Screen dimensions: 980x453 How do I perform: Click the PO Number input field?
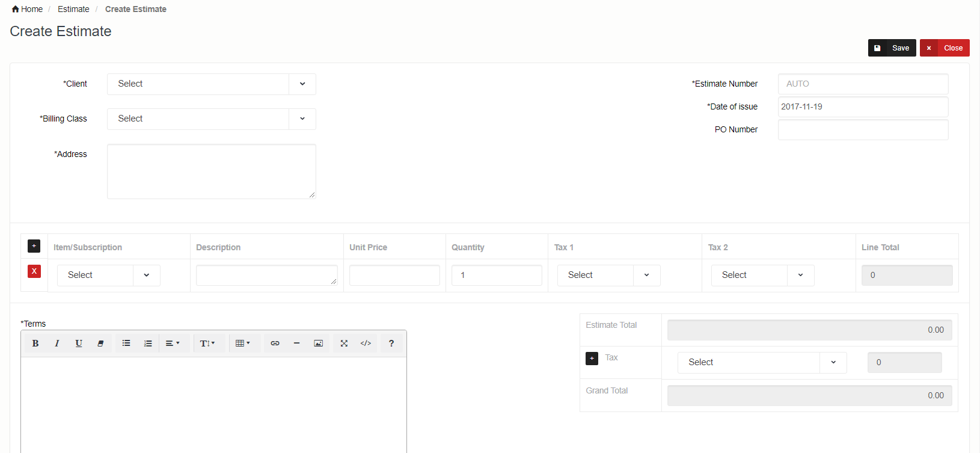click(863, 130)
